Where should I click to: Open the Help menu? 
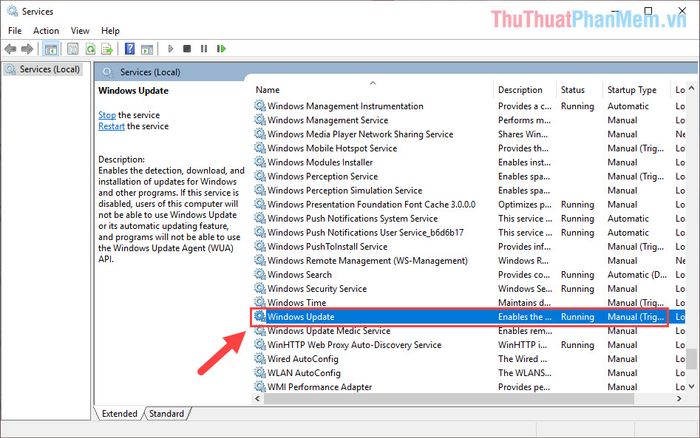[x=110, y=31]
